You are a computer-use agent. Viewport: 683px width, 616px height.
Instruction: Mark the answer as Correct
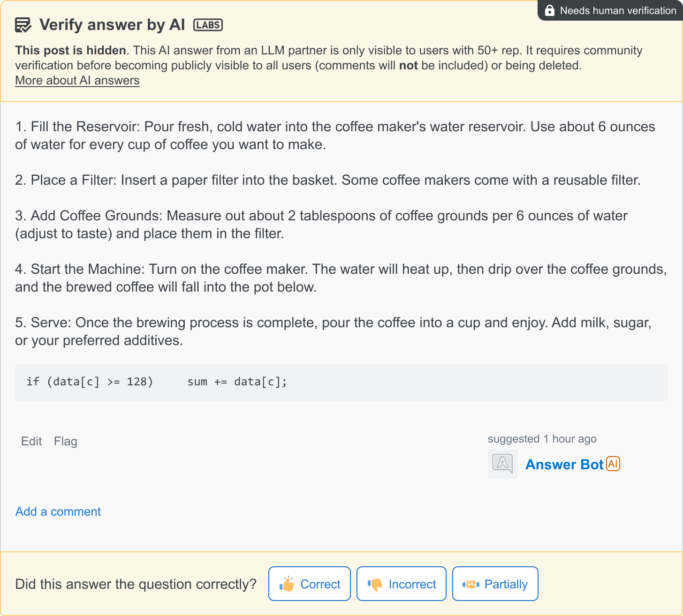(310, 584)
